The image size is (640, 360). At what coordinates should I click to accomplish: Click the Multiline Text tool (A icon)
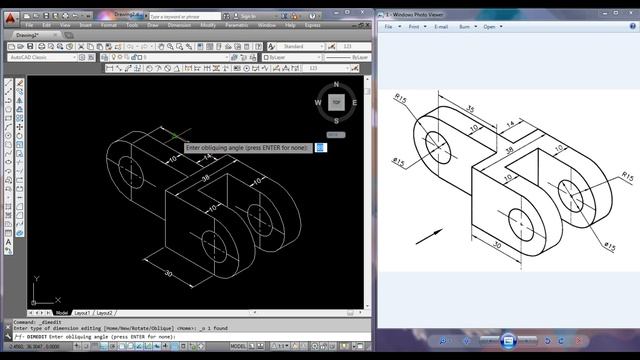(8, 242)
